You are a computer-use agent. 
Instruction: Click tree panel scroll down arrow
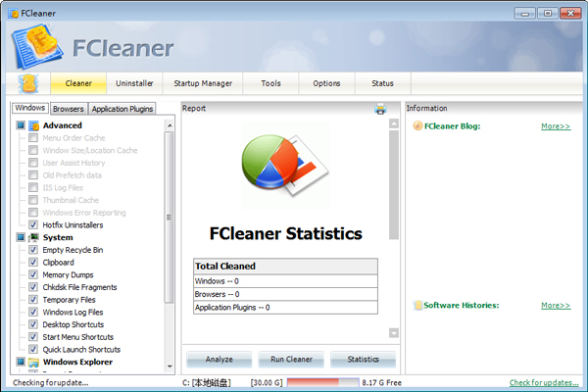[x=170, y=367]
